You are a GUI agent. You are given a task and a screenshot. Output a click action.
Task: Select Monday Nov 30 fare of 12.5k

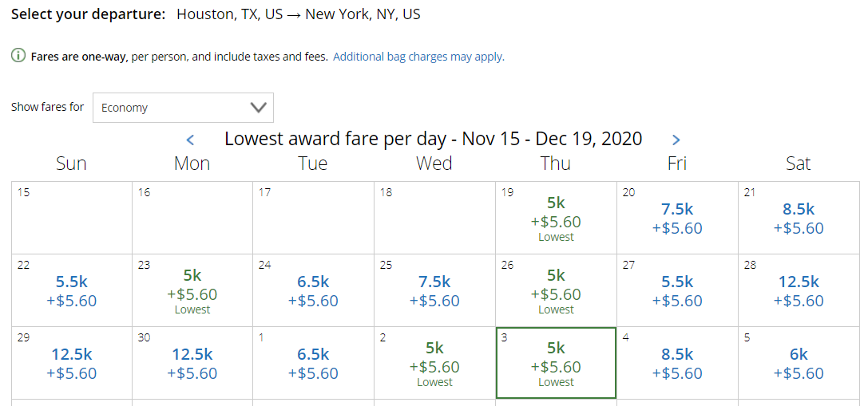pos(192,363)
